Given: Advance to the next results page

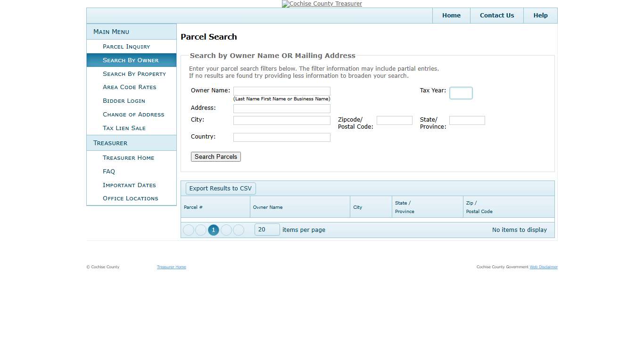Looking at the screenshot, I should tap(226, 230).
